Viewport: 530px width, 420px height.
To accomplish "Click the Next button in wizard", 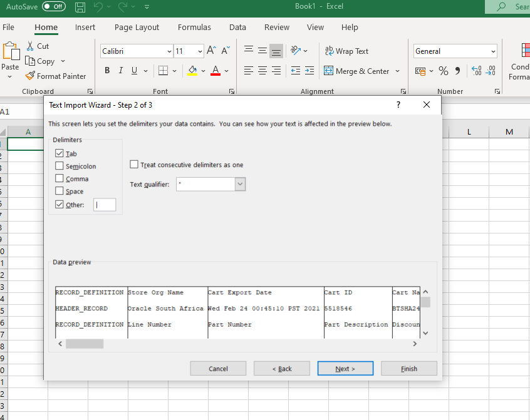I will [345, 369].
